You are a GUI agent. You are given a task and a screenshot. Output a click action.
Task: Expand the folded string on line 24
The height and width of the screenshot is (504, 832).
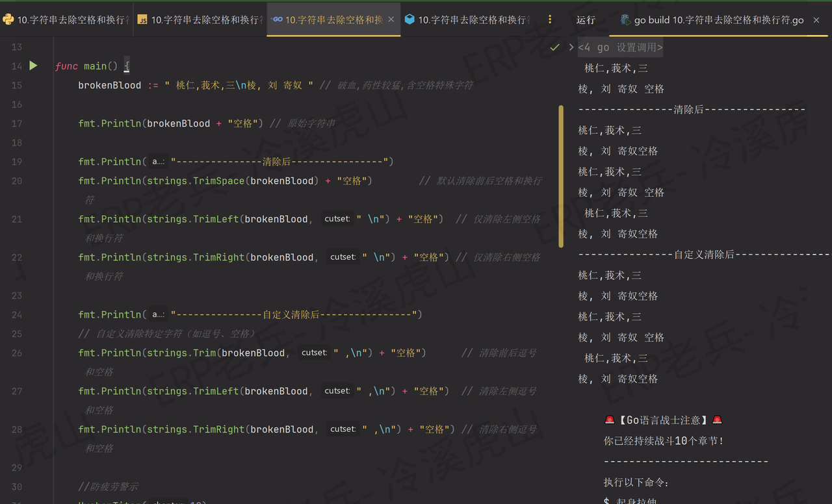157,314
